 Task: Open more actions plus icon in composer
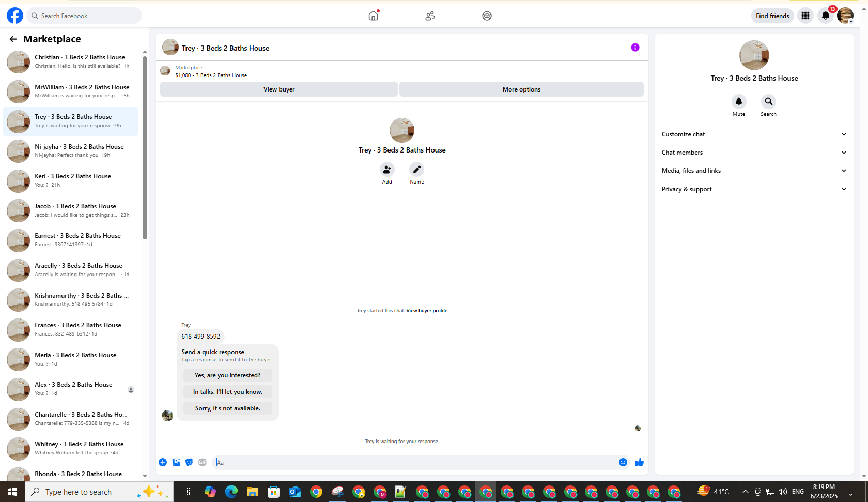click(x=163, y=462)
